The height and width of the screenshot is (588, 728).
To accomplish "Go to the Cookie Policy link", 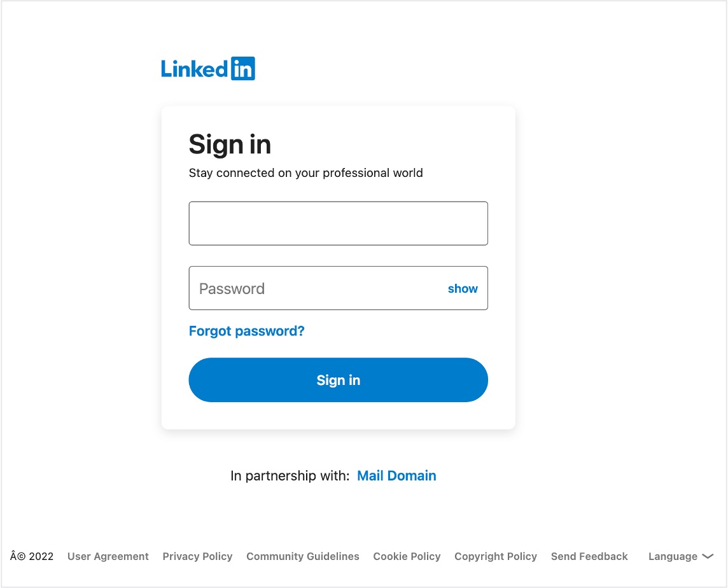I will 407,556.
